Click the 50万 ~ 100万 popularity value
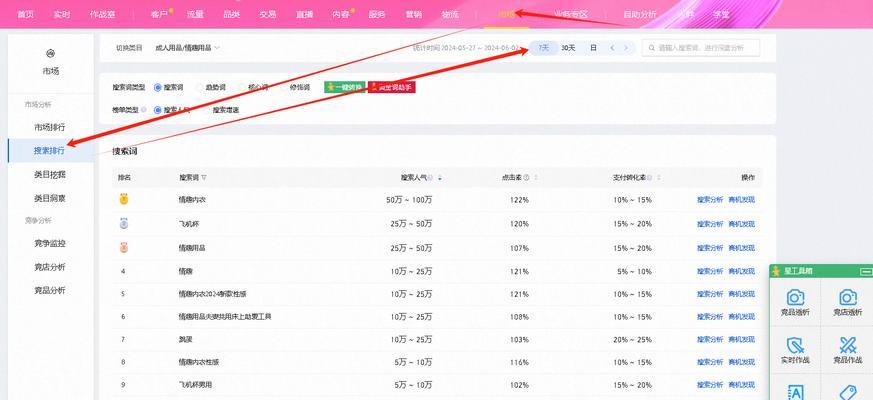 (409, 199)
